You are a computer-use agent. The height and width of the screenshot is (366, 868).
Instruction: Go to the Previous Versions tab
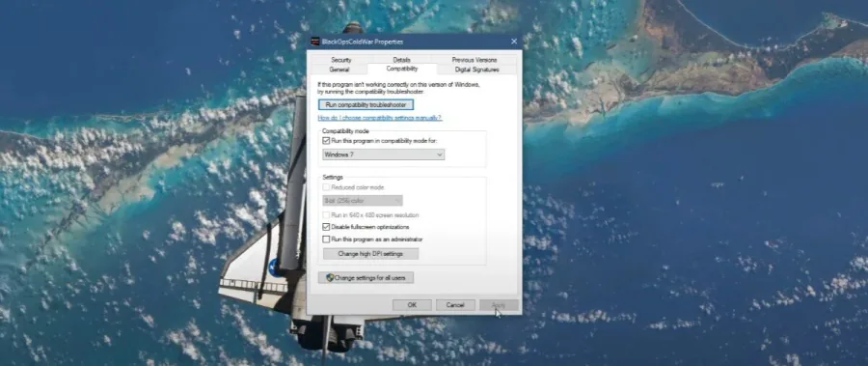coord(475,59)
